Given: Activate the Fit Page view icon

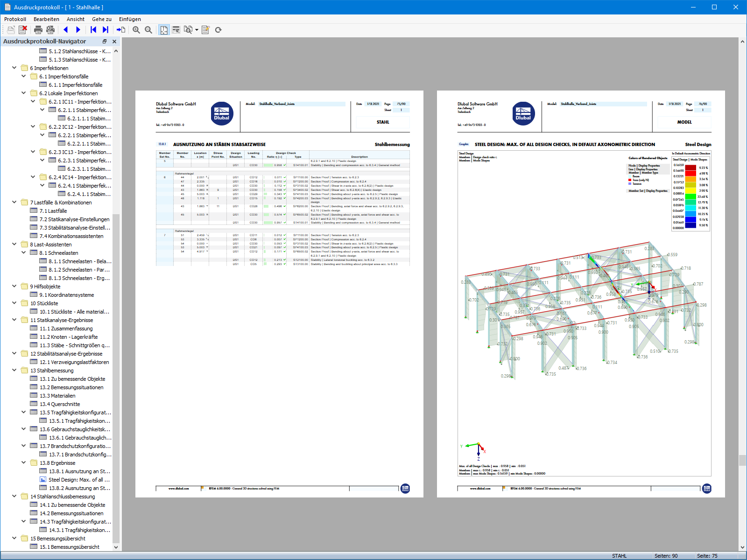Looking at the screenshot, I should [x=164, y=29].
